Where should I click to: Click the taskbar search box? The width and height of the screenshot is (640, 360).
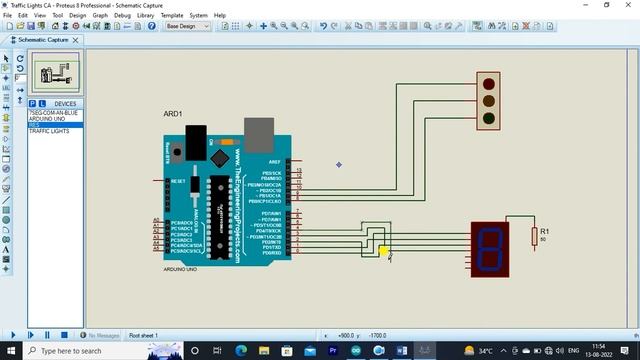point(103,351)
